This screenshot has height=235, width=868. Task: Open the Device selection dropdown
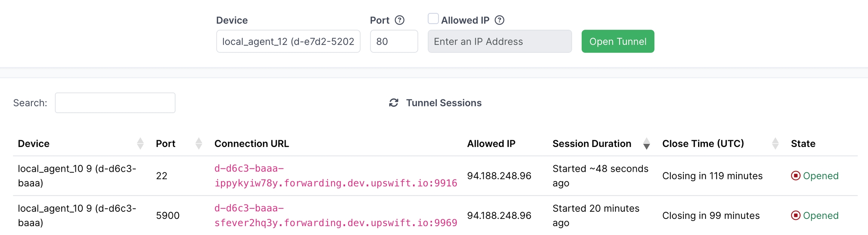[288, 41]
